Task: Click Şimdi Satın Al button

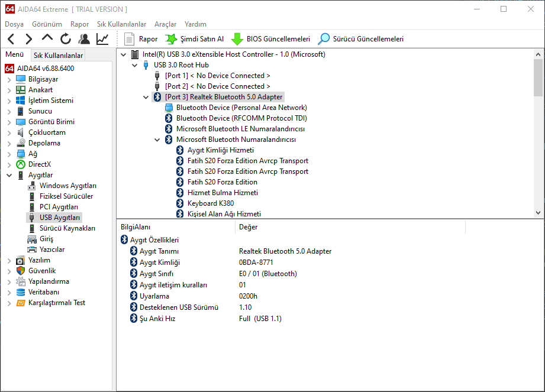Action: click(x=194, y=39)
